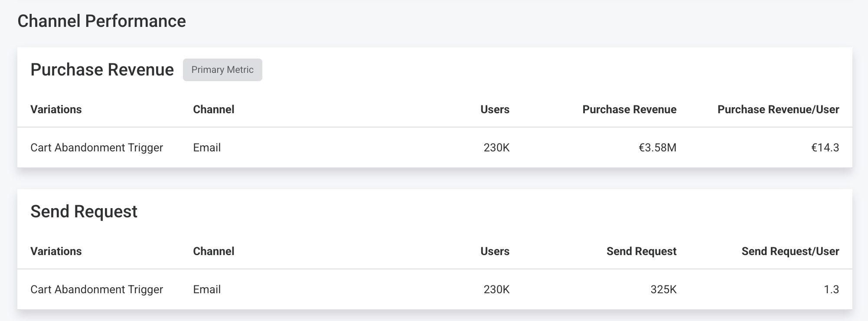Click the Send Request/User column header
The height and width of the screenshot is (321, 868).
790,251
